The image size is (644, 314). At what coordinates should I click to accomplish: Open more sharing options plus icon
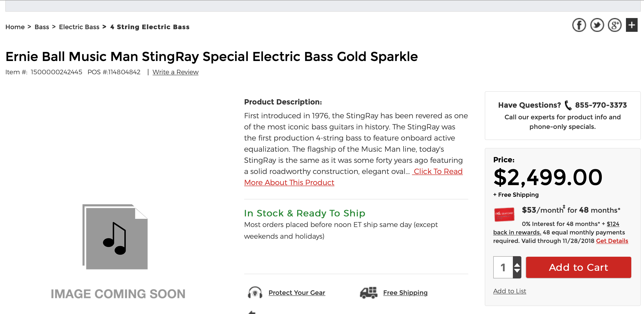[x=632, y=25]
